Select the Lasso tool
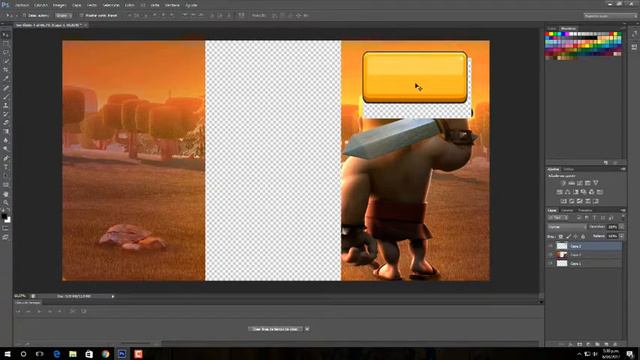The image size is (640, 360). point(6,52)
